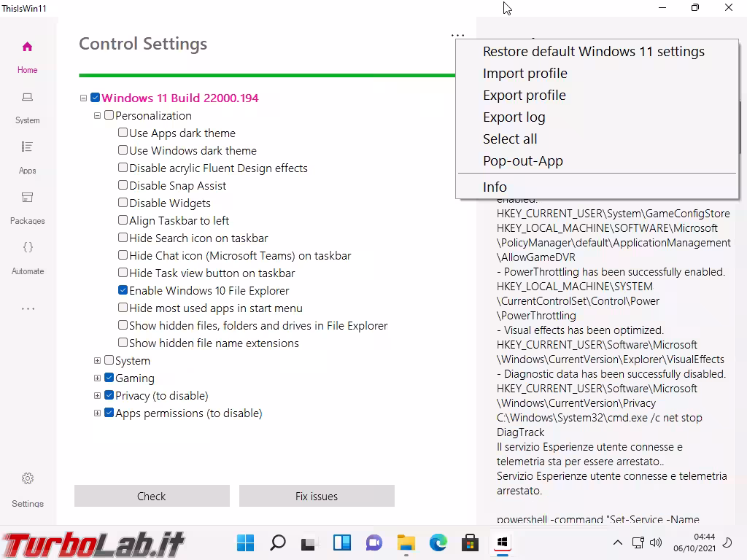Open Task View on taskbar

click(309, 542)
